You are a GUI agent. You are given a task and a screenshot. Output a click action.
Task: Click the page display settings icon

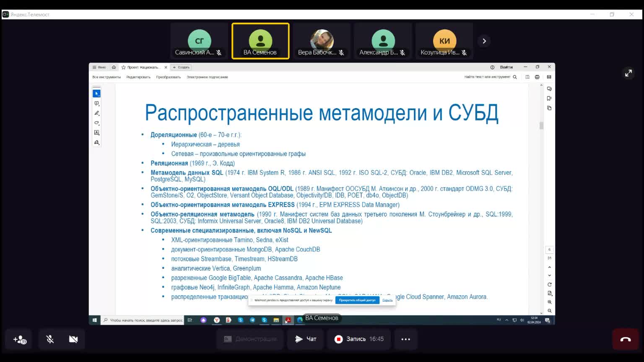click(x=549, y=293)
